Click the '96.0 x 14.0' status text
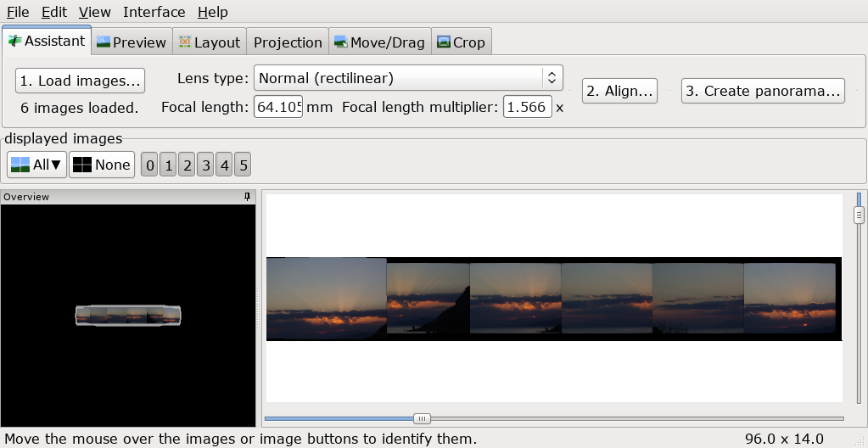 coord(784,440)
